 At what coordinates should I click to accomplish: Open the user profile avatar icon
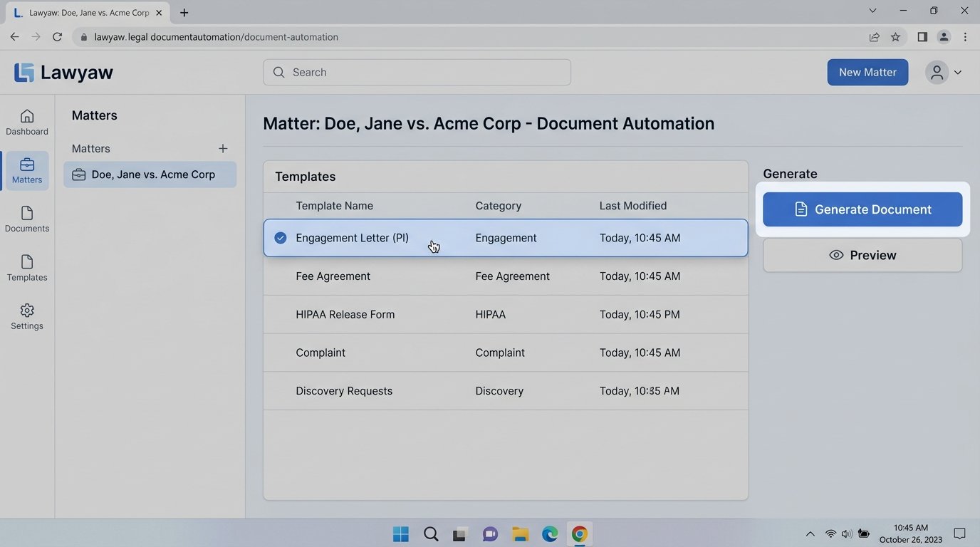pos(937,72)
